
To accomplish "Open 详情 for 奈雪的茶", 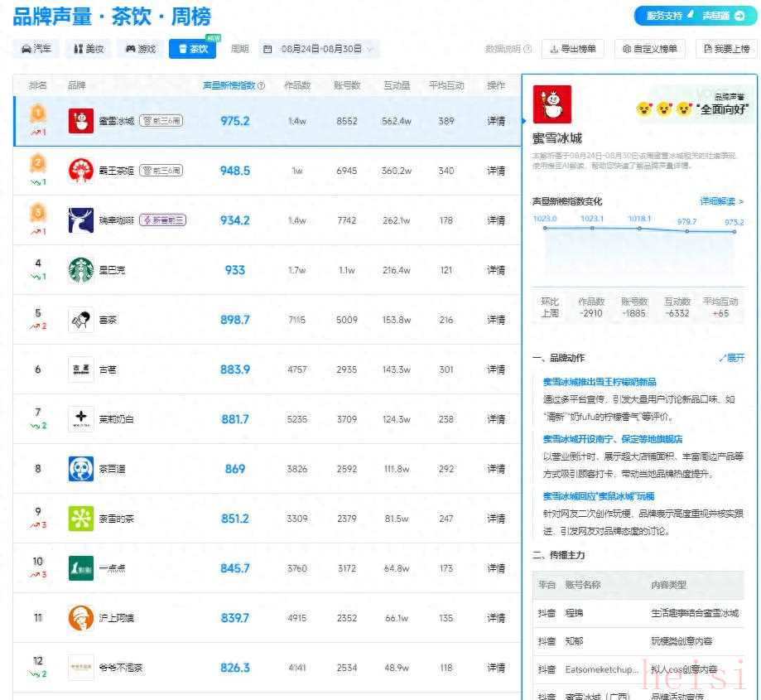I will pyautogui.click(x=496, y=519).
